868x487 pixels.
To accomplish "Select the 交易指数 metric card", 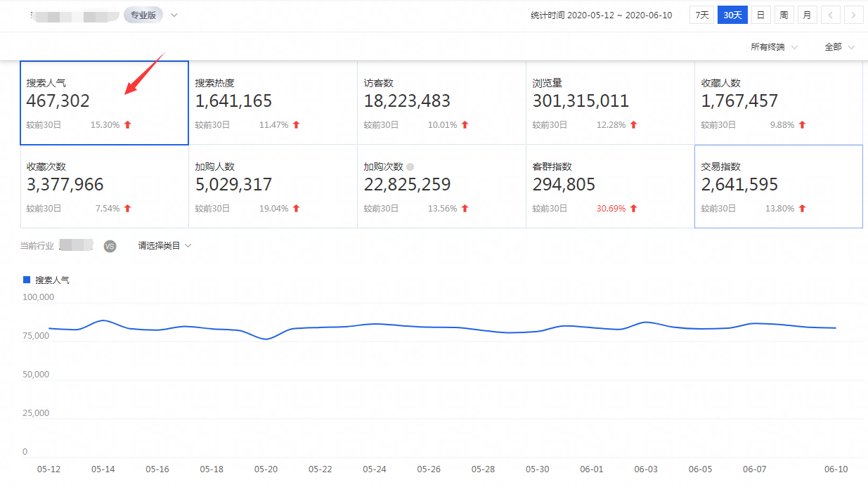I will [778, 186].
